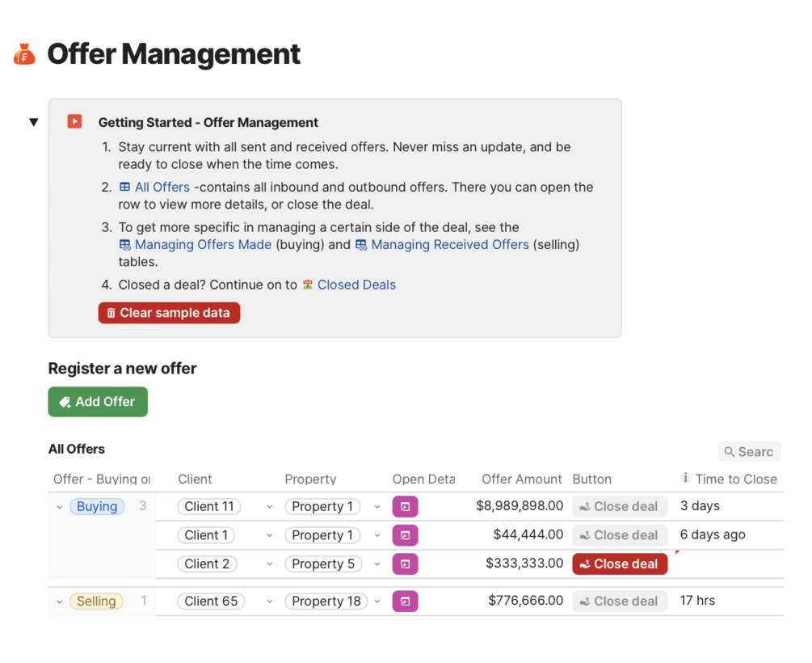Click the All Offers table icon link
The image size is (812, 663).
[x=125, y=188]
